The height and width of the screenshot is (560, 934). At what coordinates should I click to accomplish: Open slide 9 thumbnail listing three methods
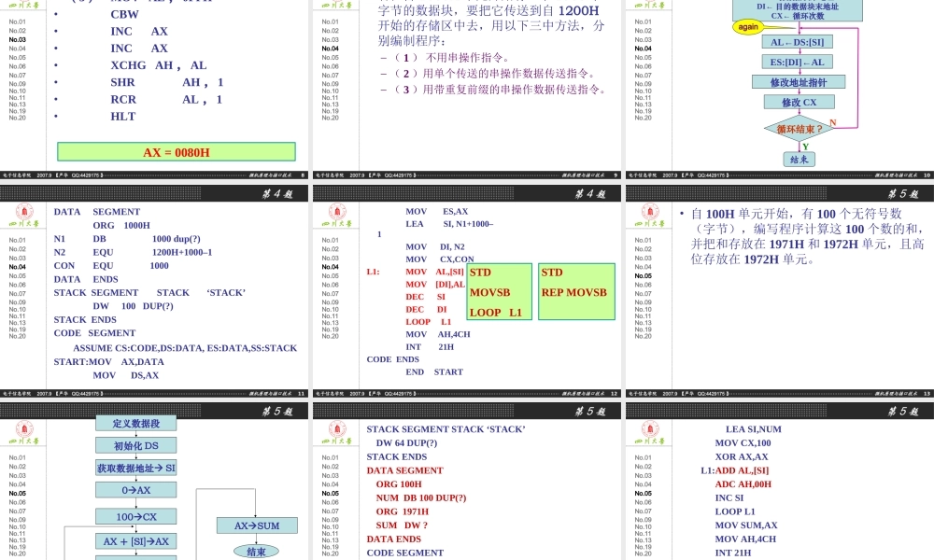pos(466,89)
